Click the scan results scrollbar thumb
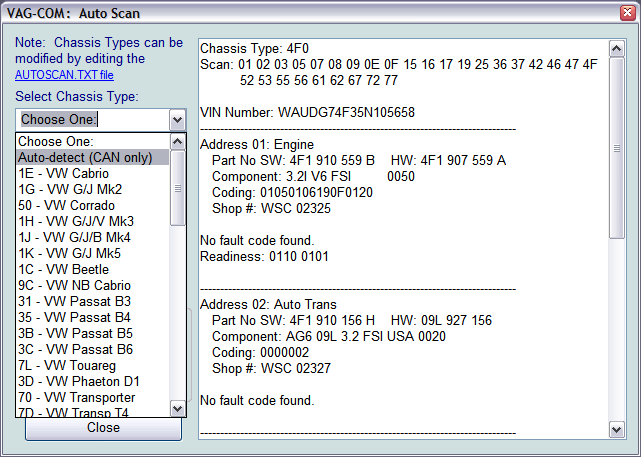This screenshot has width=641, height=457. tap(616, 148)
